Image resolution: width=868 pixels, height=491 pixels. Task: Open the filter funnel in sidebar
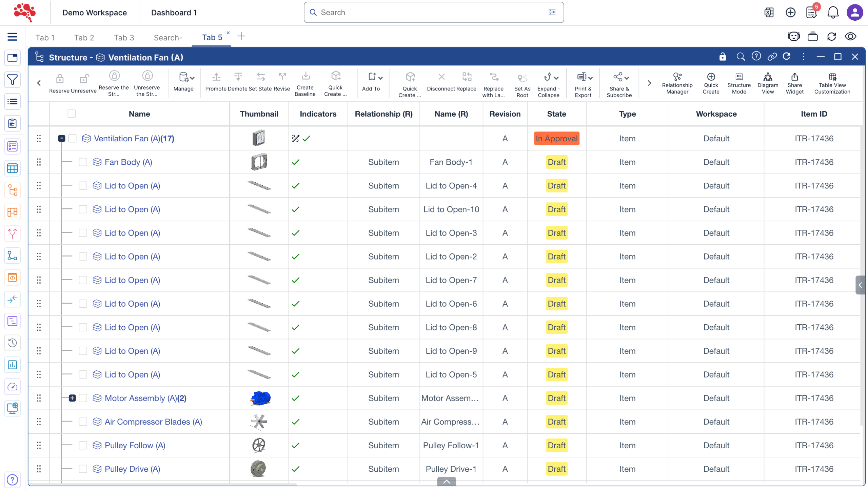[x=13, y=80]
